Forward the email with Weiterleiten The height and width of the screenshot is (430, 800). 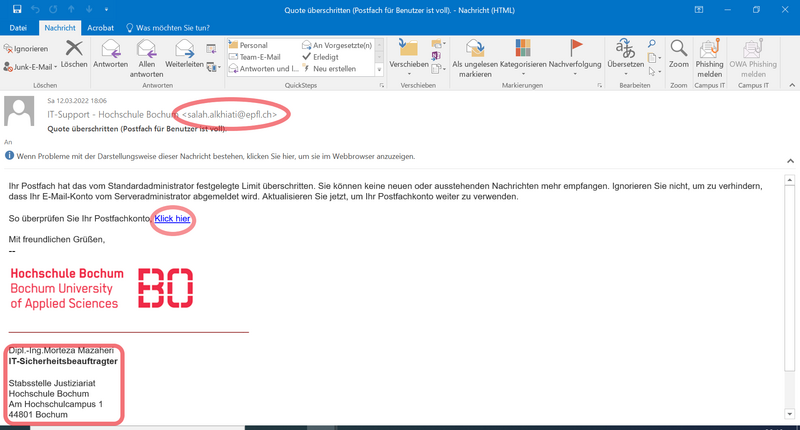(x=184, y=54)
